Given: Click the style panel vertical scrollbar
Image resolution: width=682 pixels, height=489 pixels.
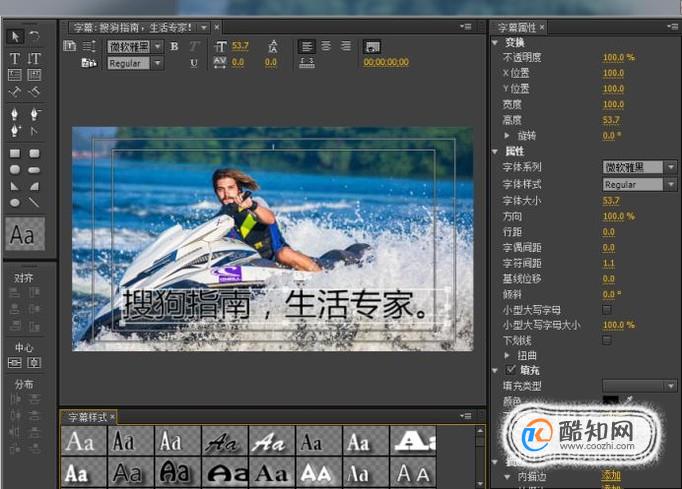Looking at the screenshot, I should tap(480, 456).
